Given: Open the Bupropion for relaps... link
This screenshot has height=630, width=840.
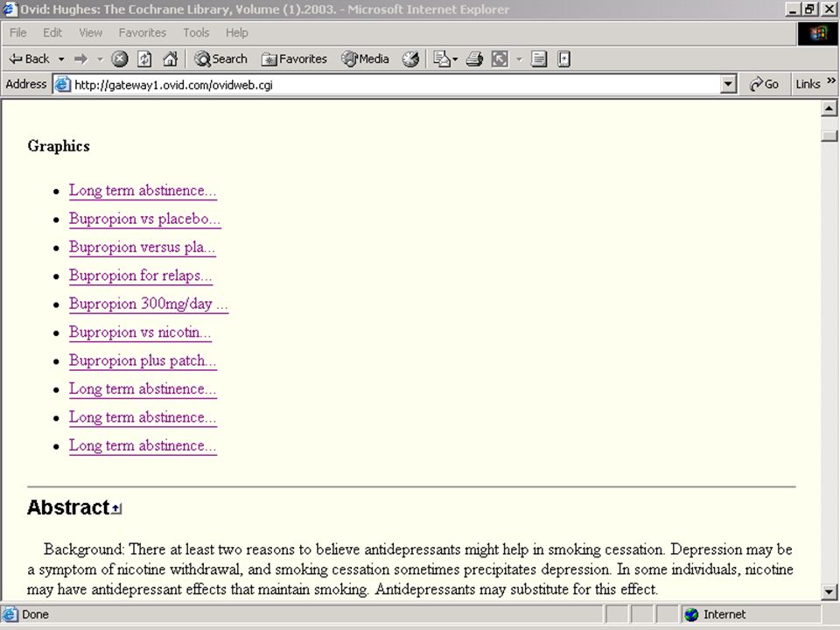Looking at the screenshot, I should coord(140,276).
